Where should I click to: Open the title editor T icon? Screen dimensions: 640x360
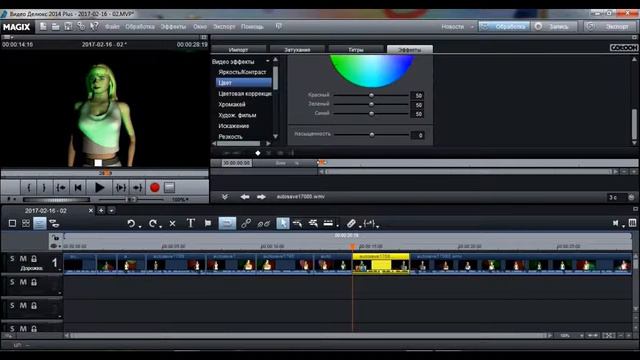(x=191, y=223)
